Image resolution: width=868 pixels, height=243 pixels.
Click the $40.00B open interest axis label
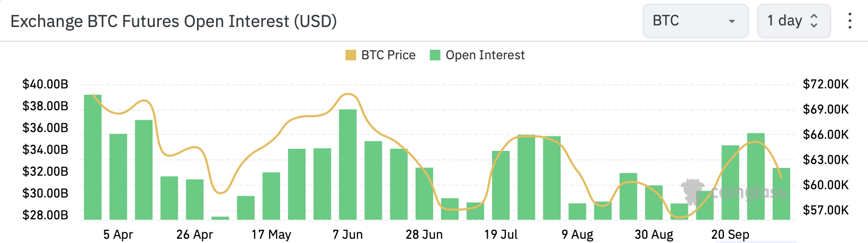(x=46, y=84)
